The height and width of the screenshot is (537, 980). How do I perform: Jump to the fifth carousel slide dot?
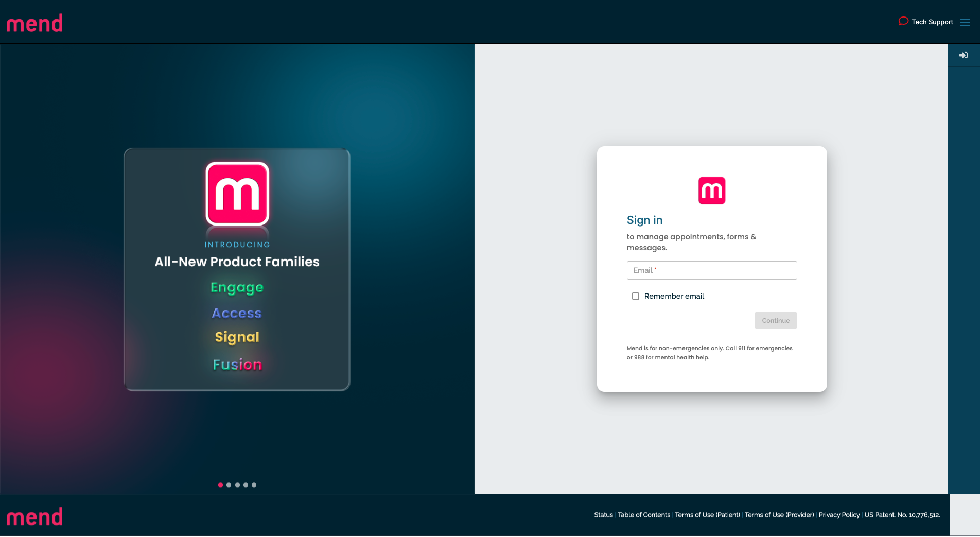click(254, 485)
